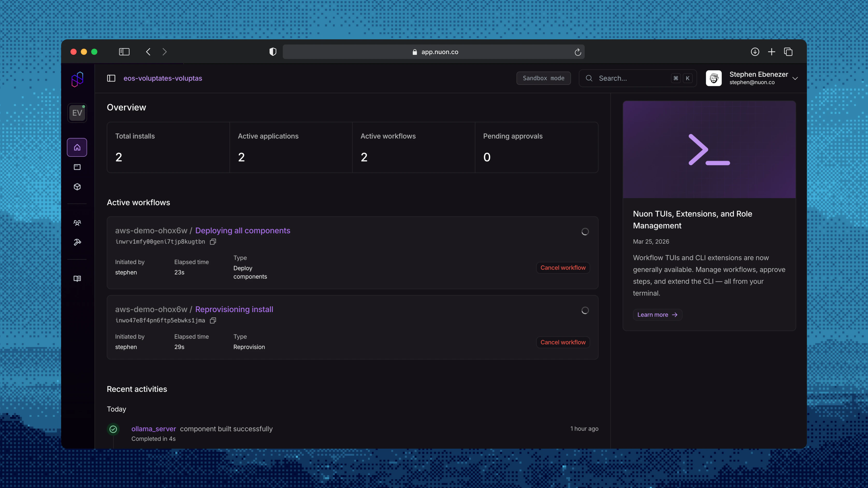868x488 pixels.
Task: Click the cube-shaped components icon in sidebar
Action: (x=77, y=187)
